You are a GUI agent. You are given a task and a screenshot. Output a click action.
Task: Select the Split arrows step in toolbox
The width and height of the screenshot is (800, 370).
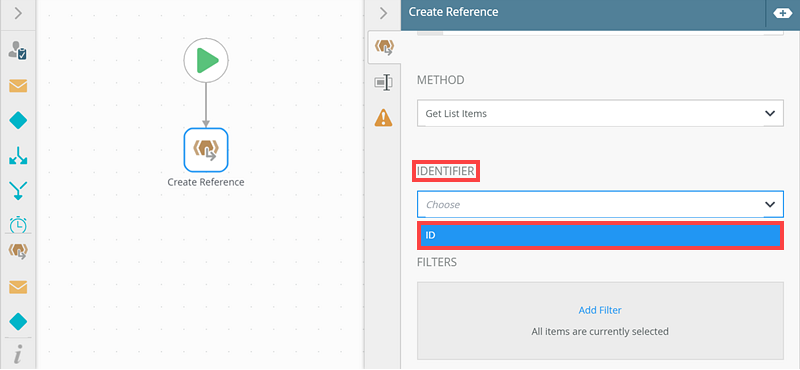click(x=18, y=156)
